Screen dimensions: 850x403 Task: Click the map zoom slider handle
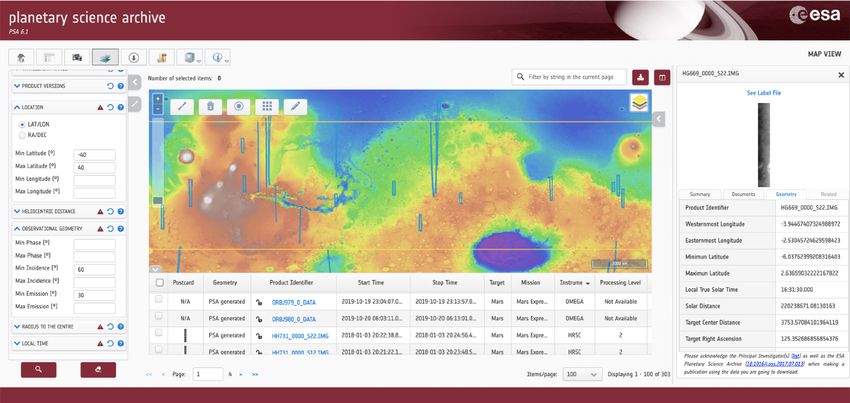[x=158, y=201]
